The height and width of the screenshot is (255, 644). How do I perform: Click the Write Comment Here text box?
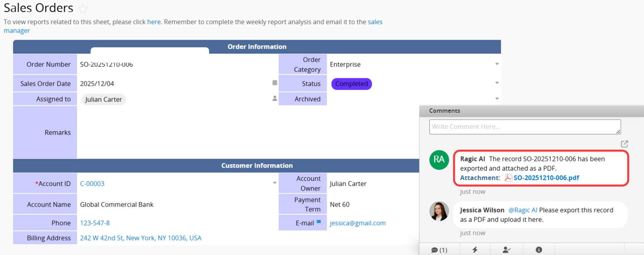pos(525,127)
